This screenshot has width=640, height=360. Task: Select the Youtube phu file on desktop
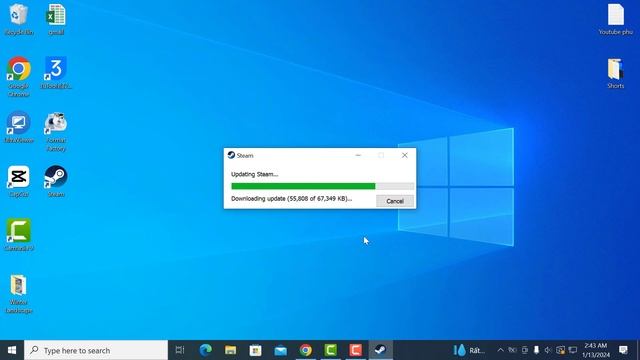coord(616,19)
